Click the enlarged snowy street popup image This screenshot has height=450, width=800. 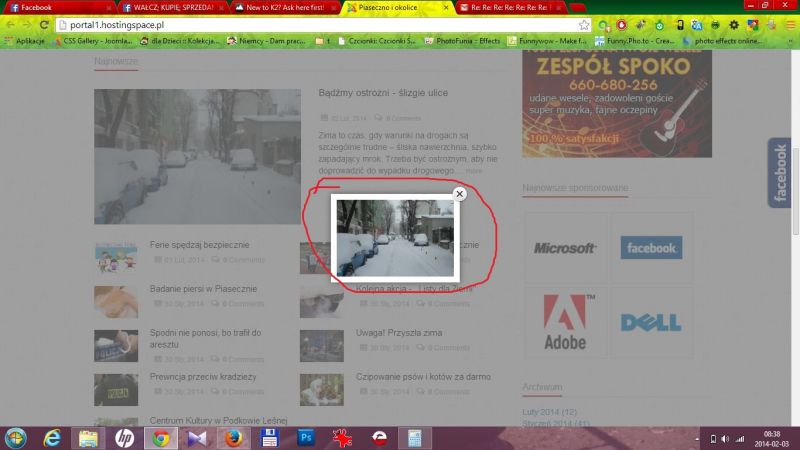pos(395,238)
